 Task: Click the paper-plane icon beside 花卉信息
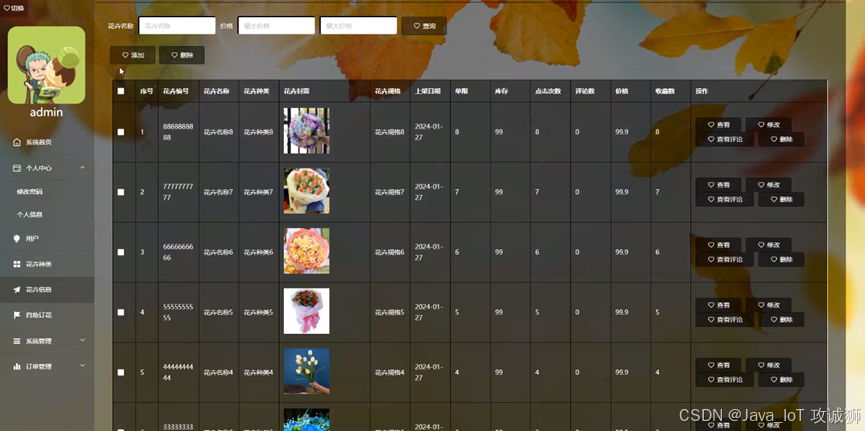click(x=17, y=290)
